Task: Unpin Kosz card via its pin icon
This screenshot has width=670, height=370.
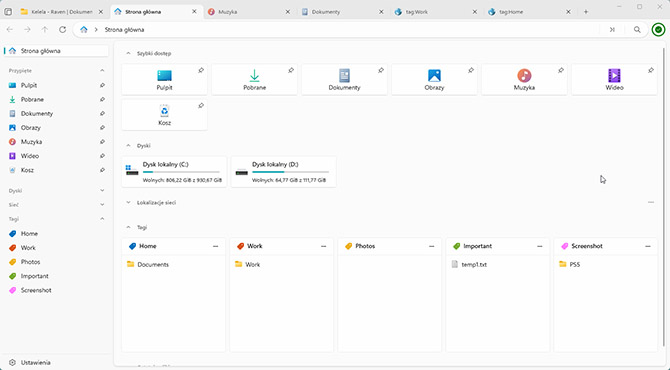Action: 201,106
